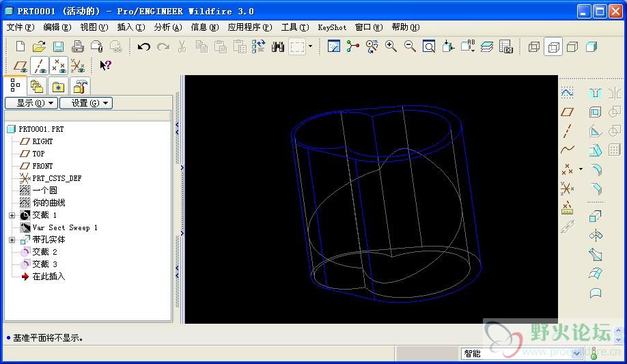Screen dimensions: 627x364
Task: Expand the 交截 1 tree node
Action: [12, 216]
